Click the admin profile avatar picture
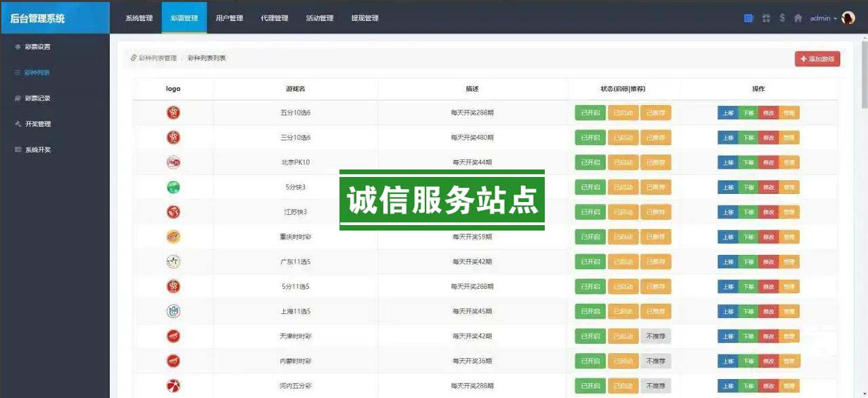868x398 pixels. tap(848, 18)
